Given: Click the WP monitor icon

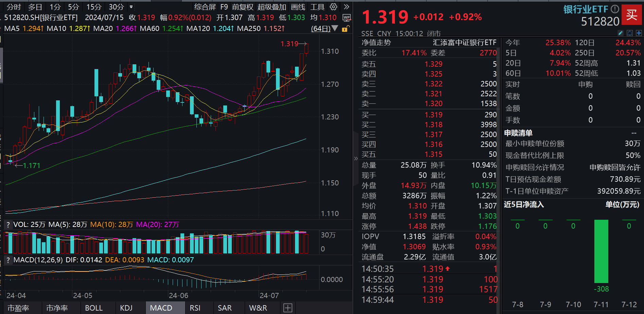Looking at the screenshot, I should point(347,18).
